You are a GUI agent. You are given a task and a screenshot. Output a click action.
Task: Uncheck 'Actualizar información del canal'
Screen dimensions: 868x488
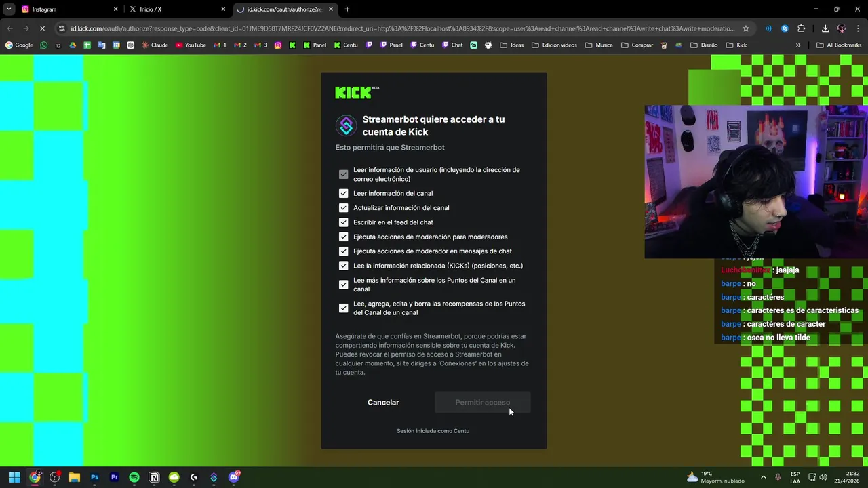pos(343,208)
